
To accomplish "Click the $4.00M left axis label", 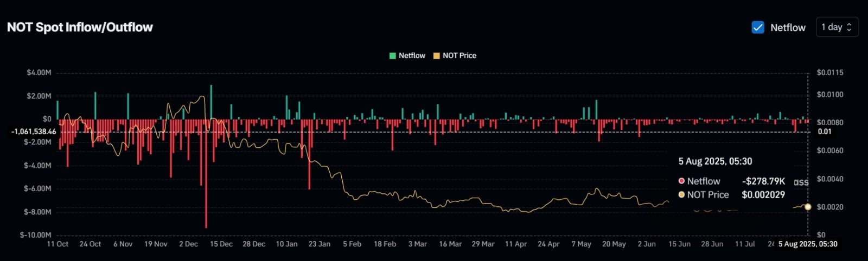I will 39,73.
